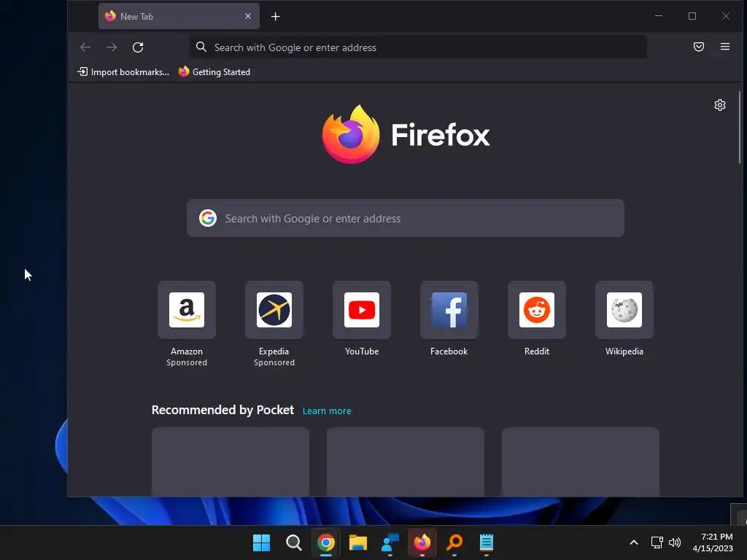
Task: Click the page vertical scrollbar
Action: [x=740, y=128]
